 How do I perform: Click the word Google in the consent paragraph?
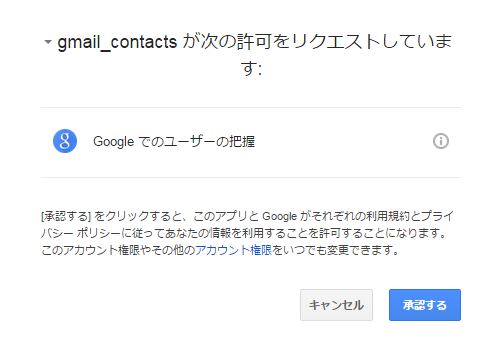click(279, 217)
